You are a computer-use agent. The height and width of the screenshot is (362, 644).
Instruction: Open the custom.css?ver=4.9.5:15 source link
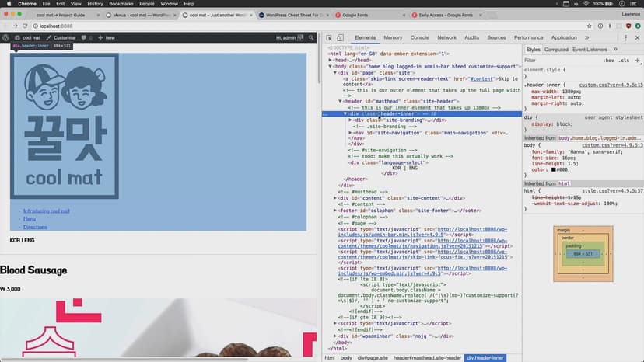click(x=611, y=84)
